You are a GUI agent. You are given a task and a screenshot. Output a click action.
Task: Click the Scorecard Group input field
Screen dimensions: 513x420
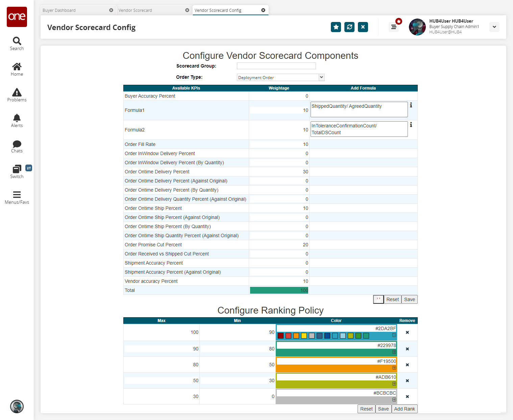[276, 66]
